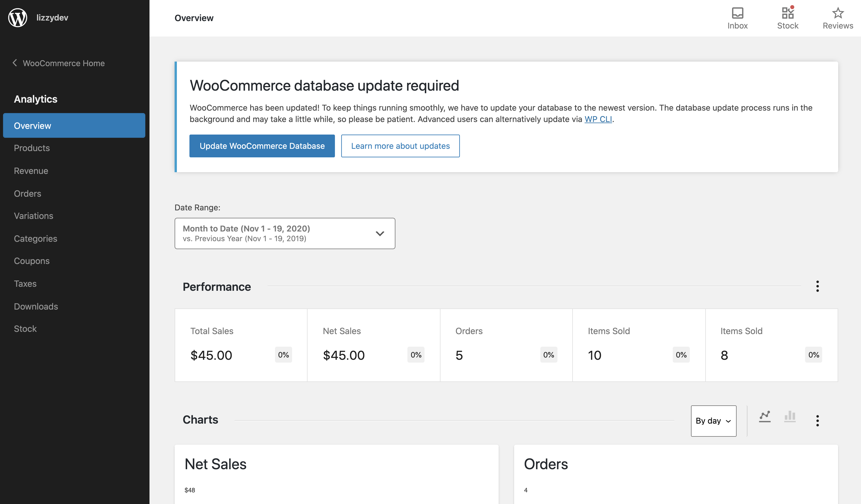Select Taxes in the Analytics sidebar
The height and width of the screenshot is (504, 861).
(25, 283)
